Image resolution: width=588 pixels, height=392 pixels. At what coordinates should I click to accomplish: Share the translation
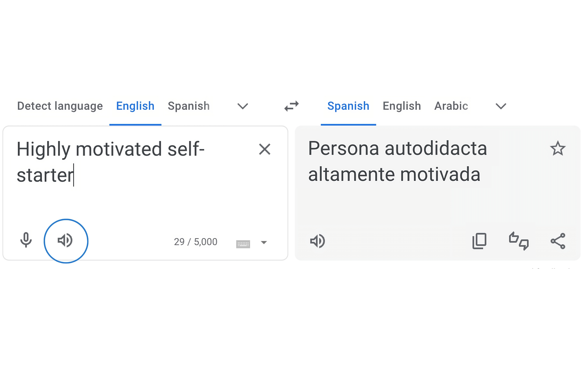click(x=558, y=241)
